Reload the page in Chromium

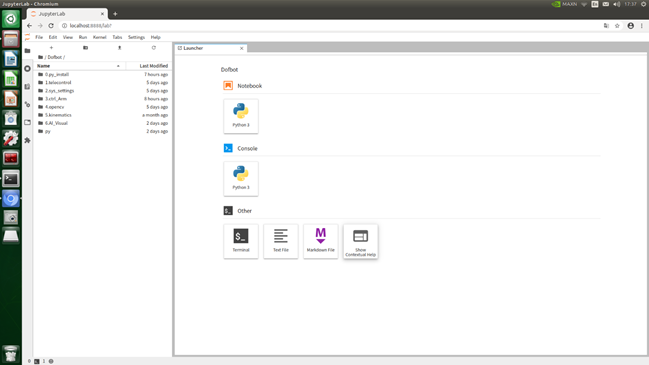(51, 26)
